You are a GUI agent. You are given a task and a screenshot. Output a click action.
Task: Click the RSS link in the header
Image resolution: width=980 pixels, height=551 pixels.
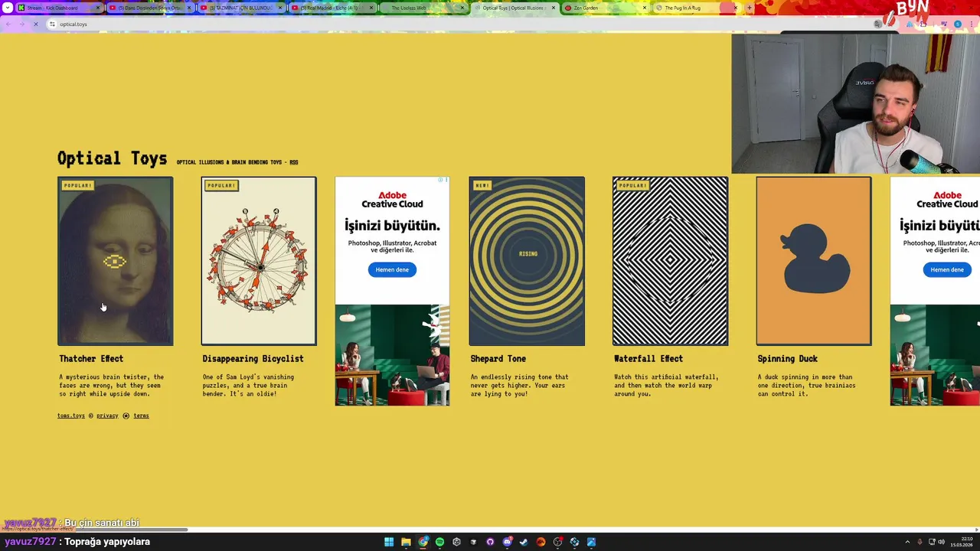(293, 162)
